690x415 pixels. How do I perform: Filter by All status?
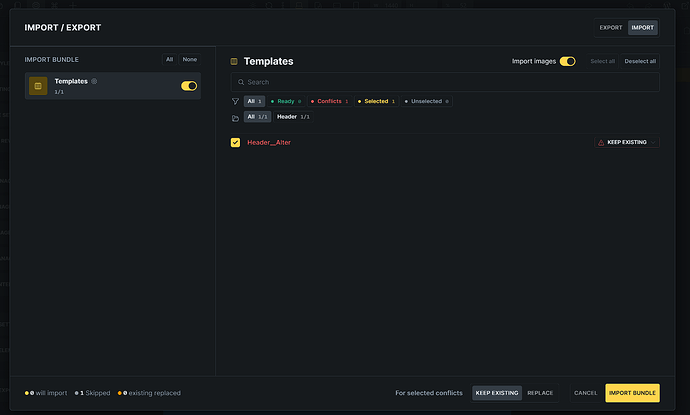[254, 101]
